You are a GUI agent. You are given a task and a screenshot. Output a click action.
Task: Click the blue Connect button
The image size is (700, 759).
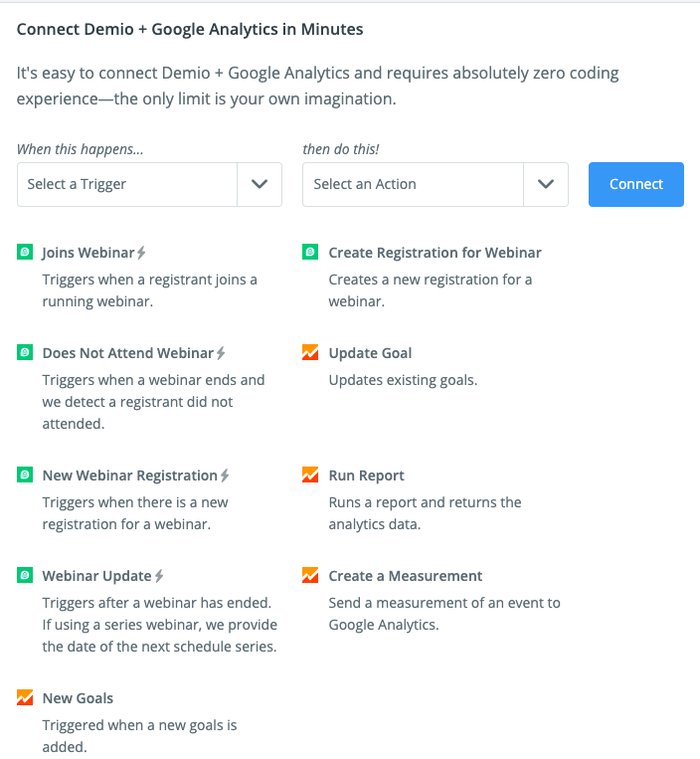click(x=636, y=184)
